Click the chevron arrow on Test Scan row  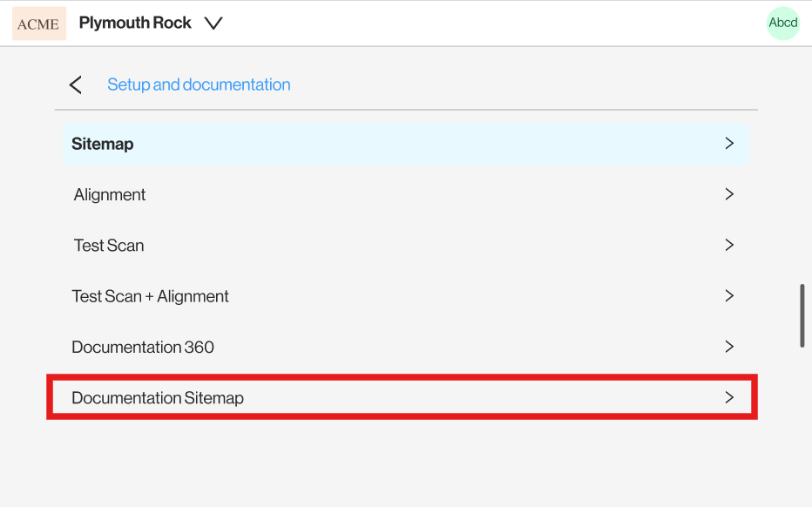[729, 245]
